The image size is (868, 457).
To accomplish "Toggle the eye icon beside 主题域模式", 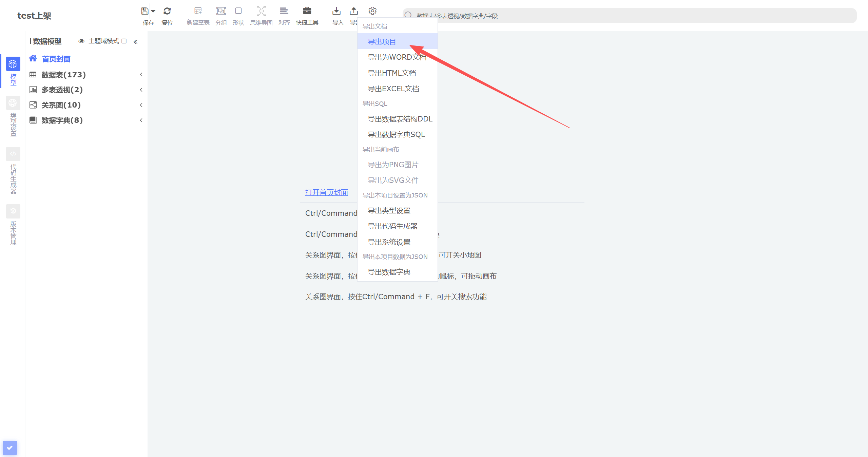I will pos(81,41).
